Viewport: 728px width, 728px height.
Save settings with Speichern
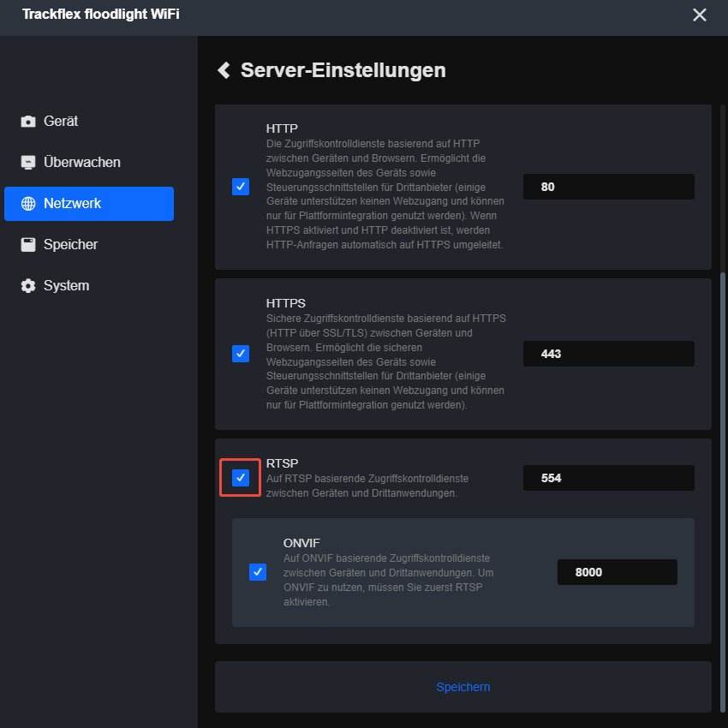click(462, 687)
